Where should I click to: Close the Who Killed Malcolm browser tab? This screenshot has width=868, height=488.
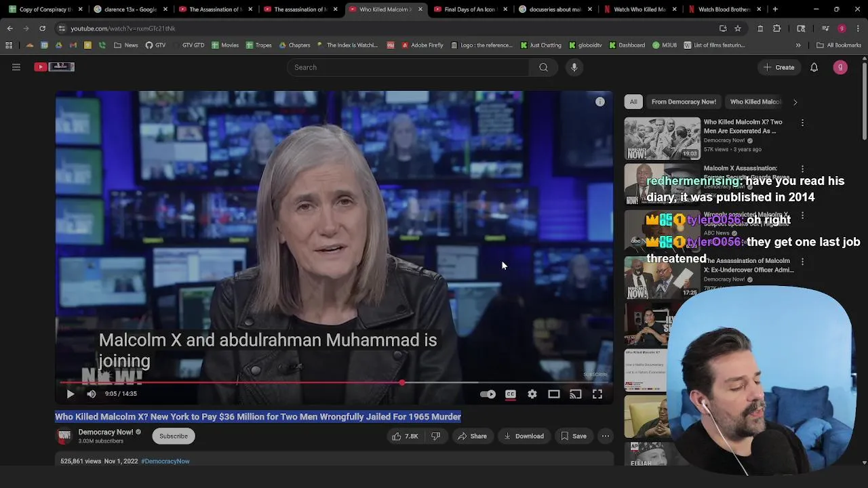click(x=420, y=9)
